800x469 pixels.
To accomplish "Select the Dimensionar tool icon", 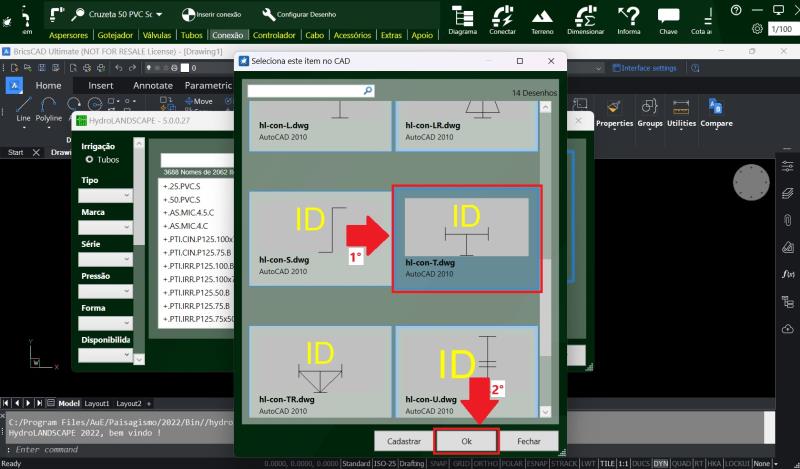I will point(586,17).
